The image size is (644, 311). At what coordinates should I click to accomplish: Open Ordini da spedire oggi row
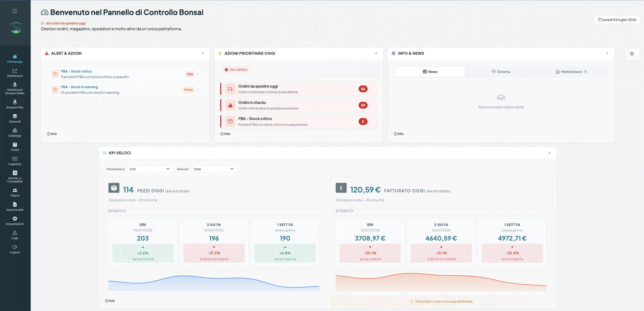tap(299, 89)
